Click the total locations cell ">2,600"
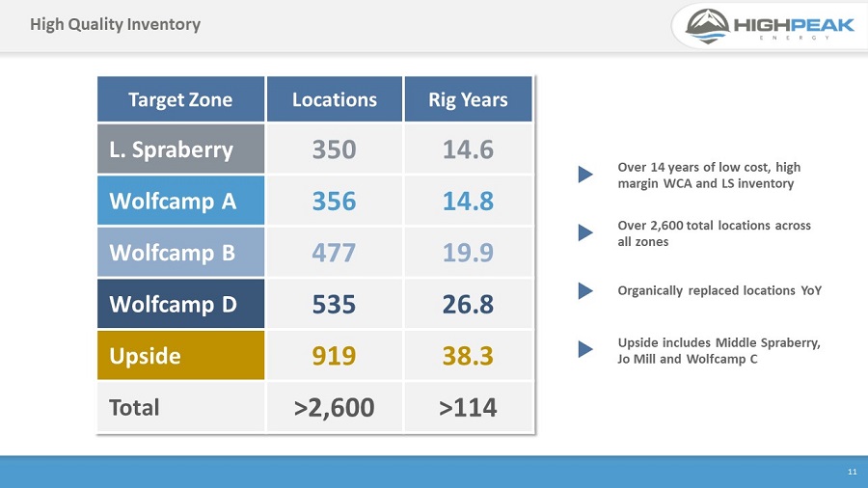This screenshot has width=868, height=488. click(335, 407)
